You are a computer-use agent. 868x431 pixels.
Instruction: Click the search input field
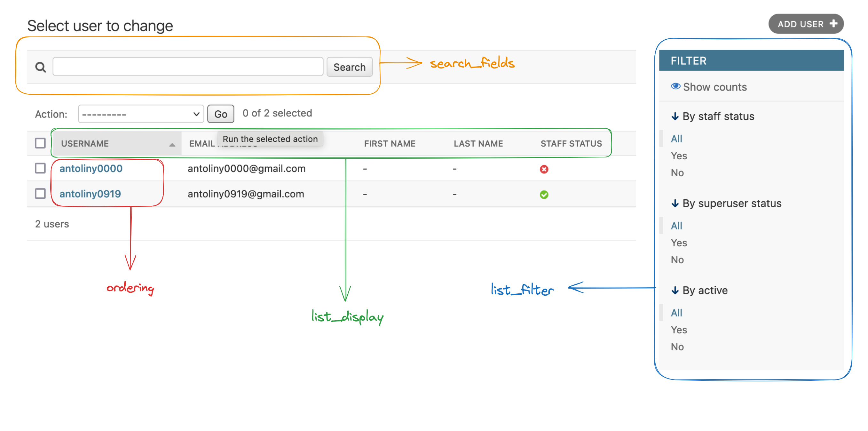(188, 67)
